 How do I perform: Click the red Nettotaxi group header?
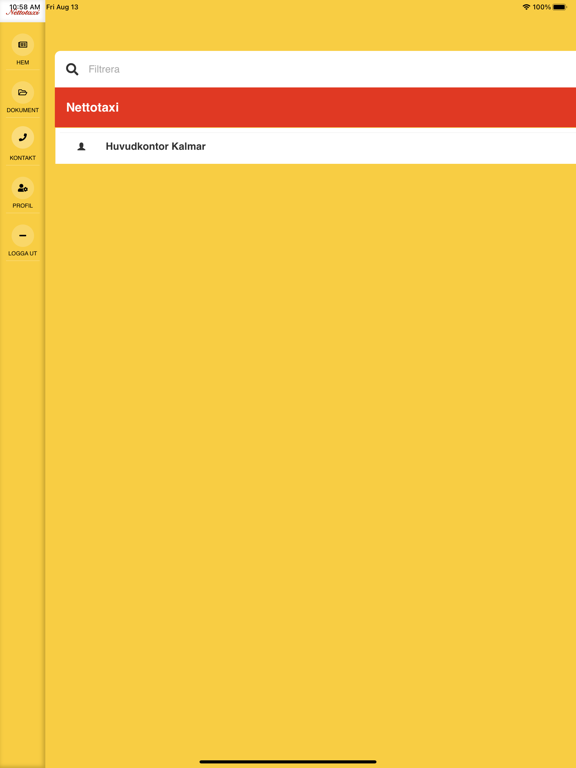click(315, 108)
